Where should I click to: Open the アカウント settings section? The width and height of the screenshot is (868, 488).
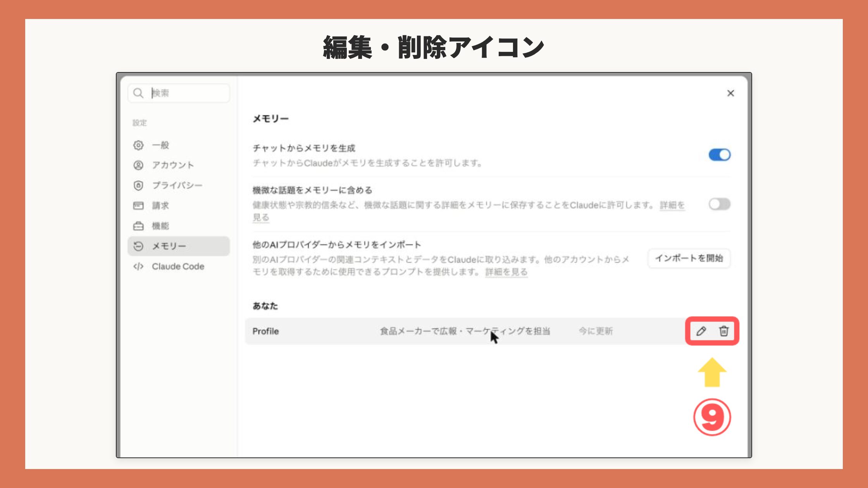(x=179, y=165)
